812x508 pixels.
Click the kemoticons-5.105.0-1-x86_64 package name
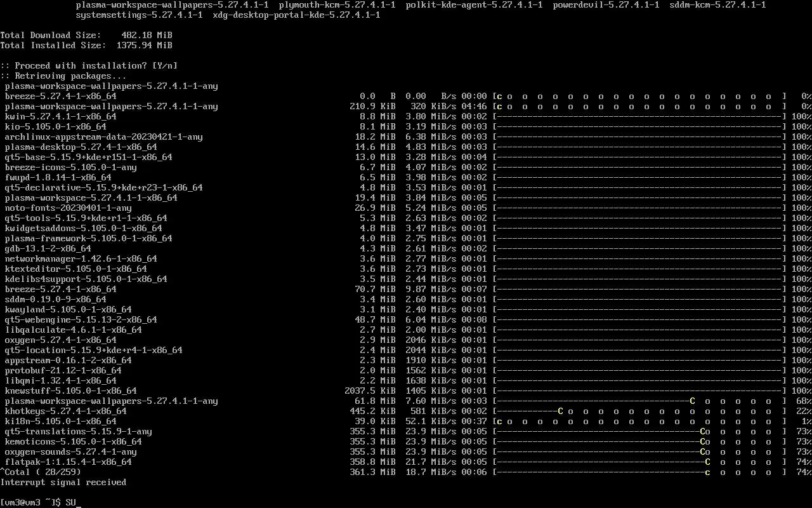74,442
